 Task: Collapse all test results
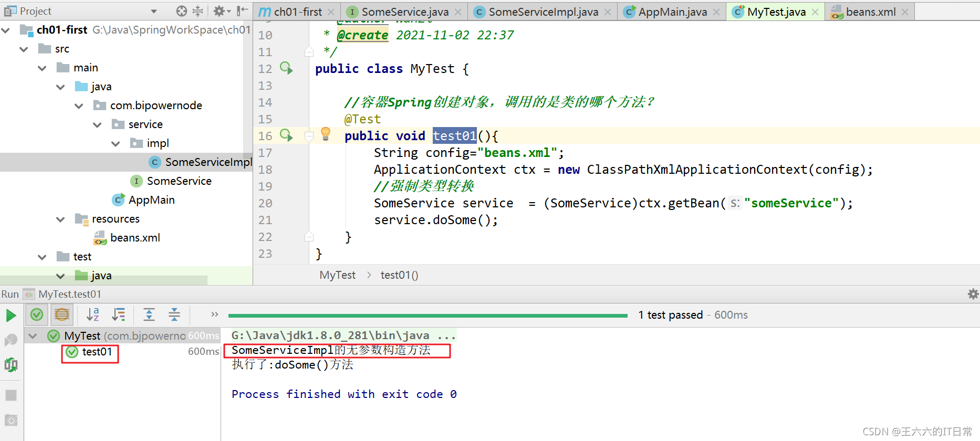click(x=174, y=314)
